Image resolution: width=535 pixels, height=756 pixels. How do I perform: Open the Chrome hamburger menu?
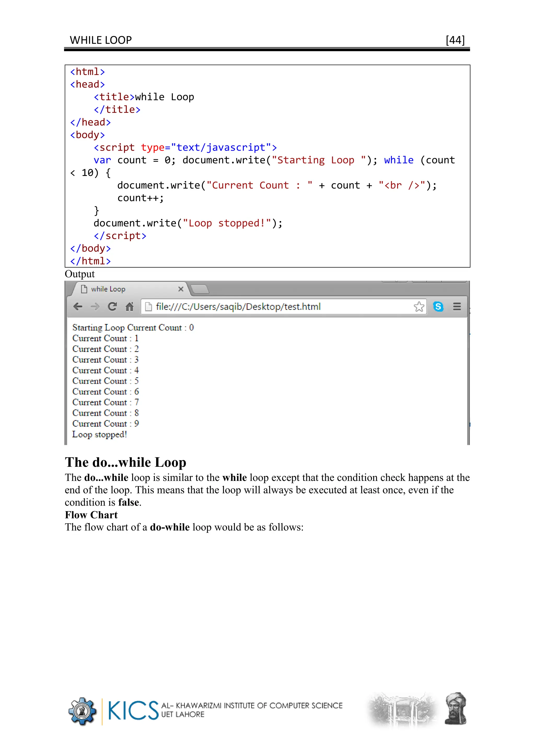(457, 306)
